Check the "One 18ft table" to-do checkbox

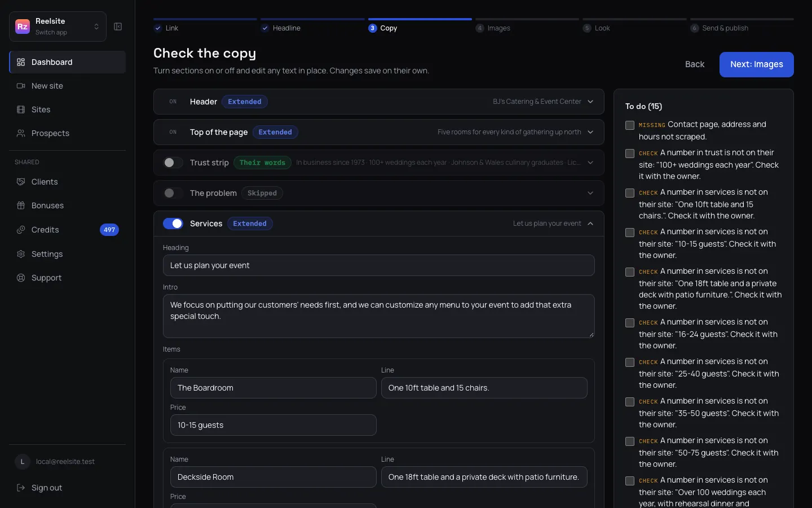pyautogui.click(x=630, y=272)
